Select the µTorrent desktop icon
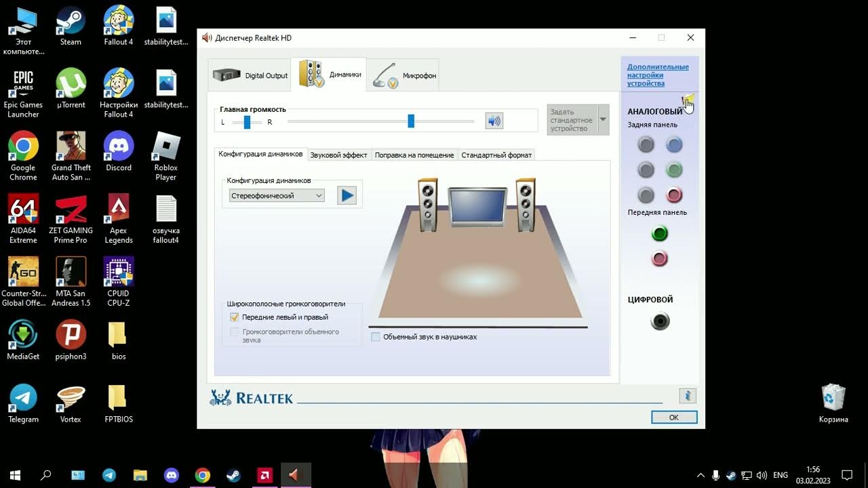868x488 pixels. (71, 89)
